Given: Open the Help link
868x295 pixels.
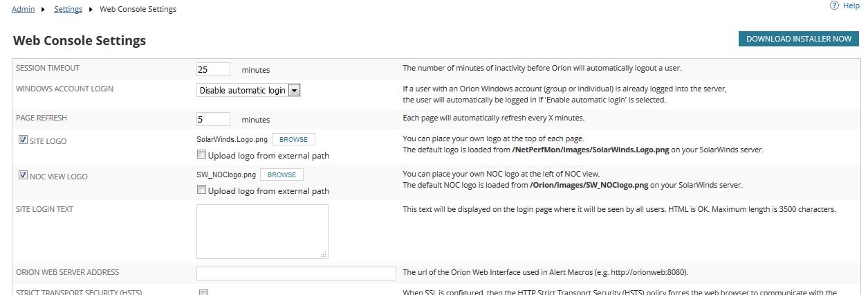Looking at the screenshot, I should tap(851, 6).
